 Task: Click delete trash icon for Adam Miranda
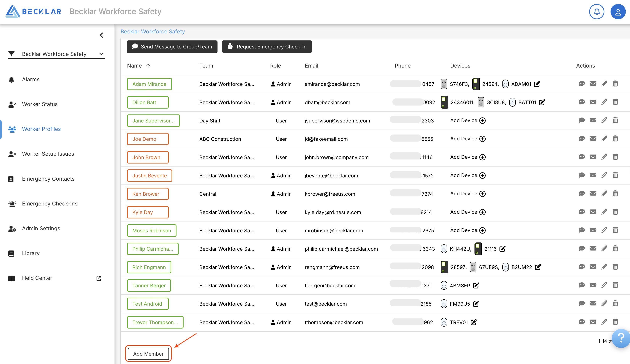(615, 84)
